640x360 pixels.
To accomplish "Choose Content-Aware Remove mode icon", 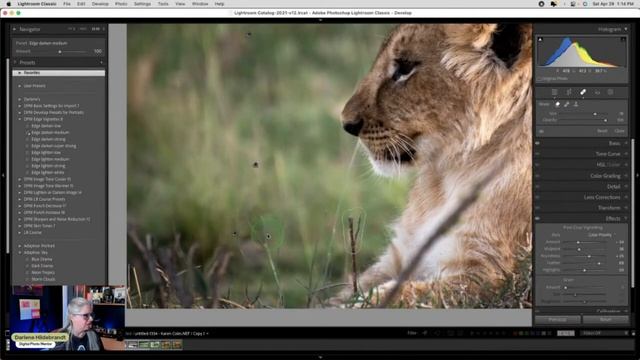I will (558, 104).
